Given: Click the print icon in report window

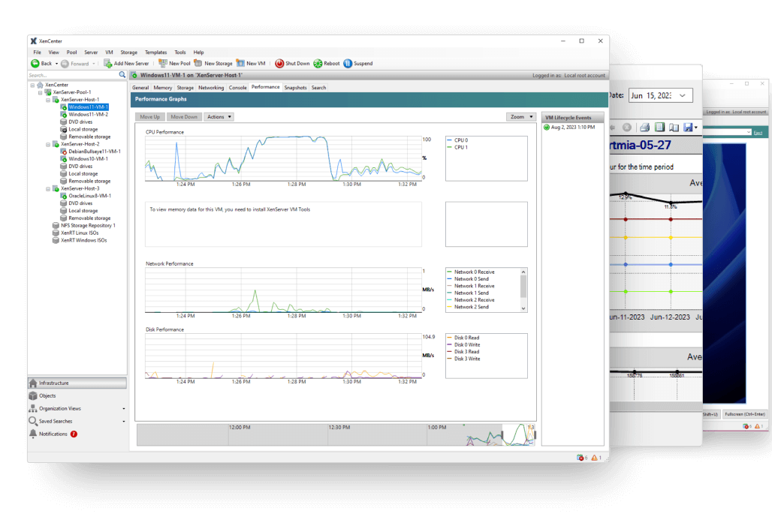Looking at the screenshot, I should (x=645, y=128).
